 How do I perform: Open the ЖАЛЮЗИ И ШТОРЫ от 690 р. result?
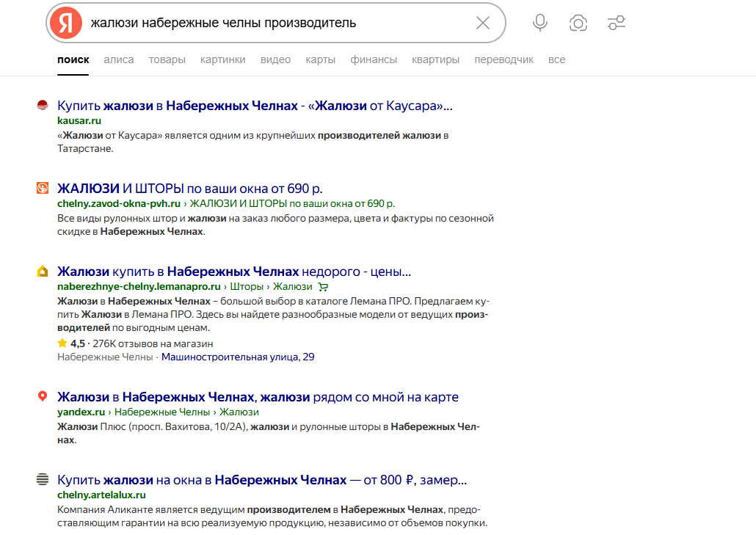coord(190,189)
